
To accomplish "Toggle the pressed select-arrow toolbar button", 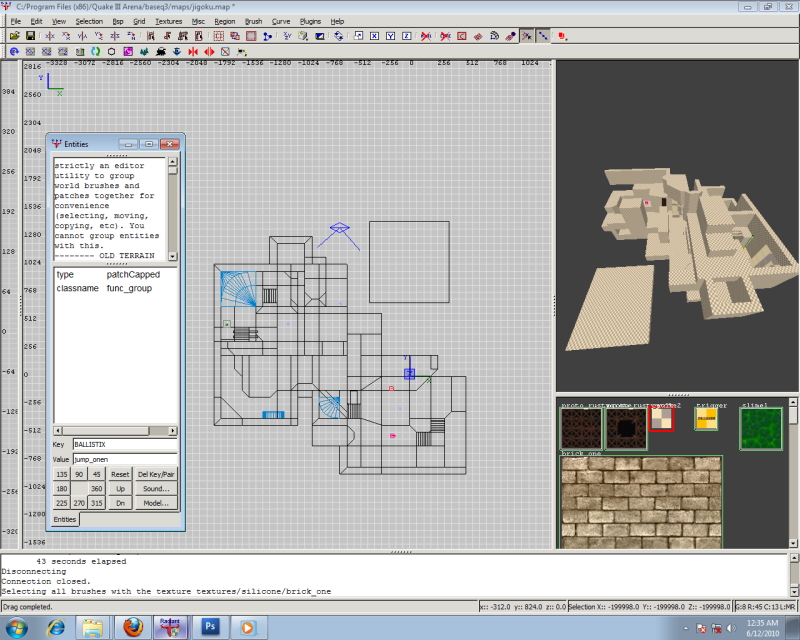I will 527,36.
